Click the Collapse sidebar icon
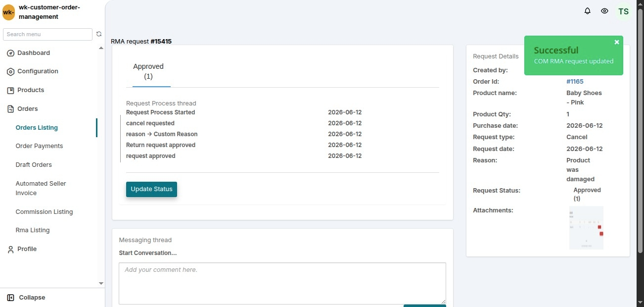 [x=11, y=298]
